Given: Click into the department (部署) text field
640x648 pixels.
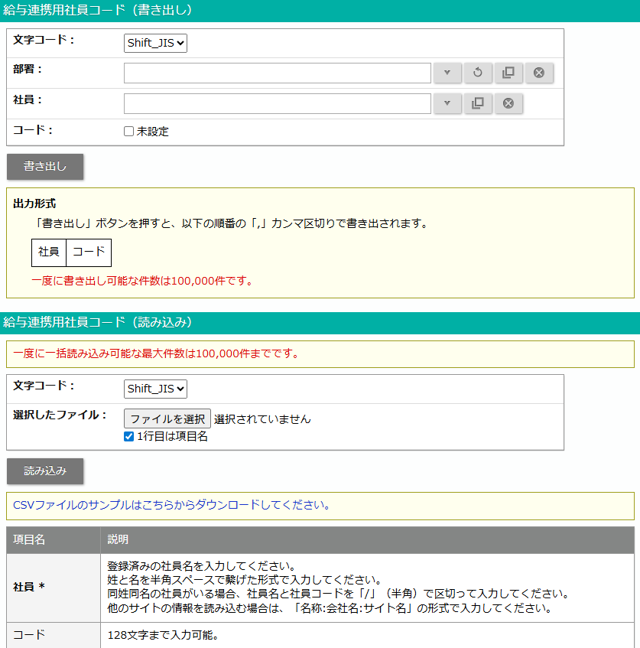Looking at the screenshot, I should 277,73.
